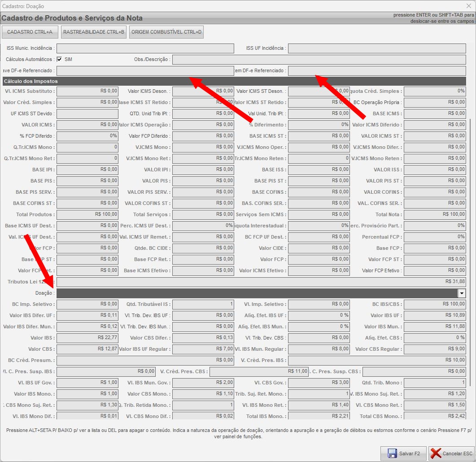
Task: Select the Item DF-e Referenciado field
Action: pos(376,71)
